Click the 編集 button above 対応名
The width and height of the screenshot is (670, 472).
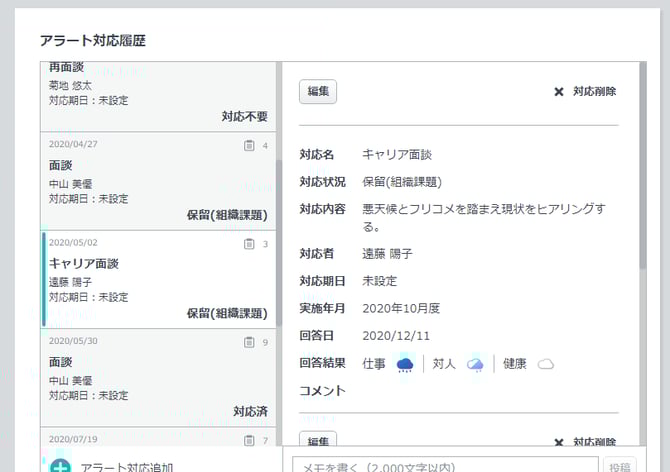(x=317, y=91)
